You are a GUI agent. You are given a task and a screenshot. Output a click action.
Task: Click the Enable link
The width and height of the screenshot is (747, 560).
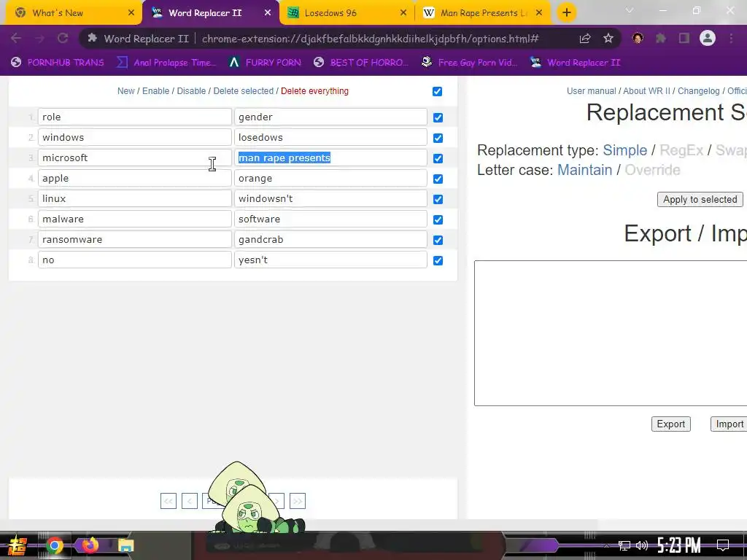(156, 91)
